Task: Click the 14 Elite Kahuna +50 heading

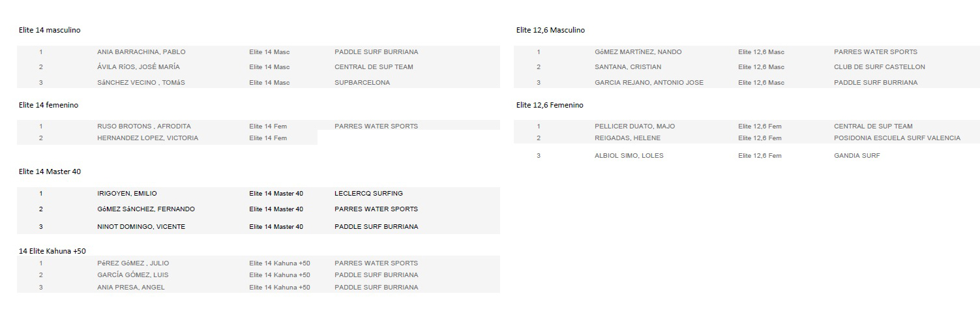Action: point(52,251)
